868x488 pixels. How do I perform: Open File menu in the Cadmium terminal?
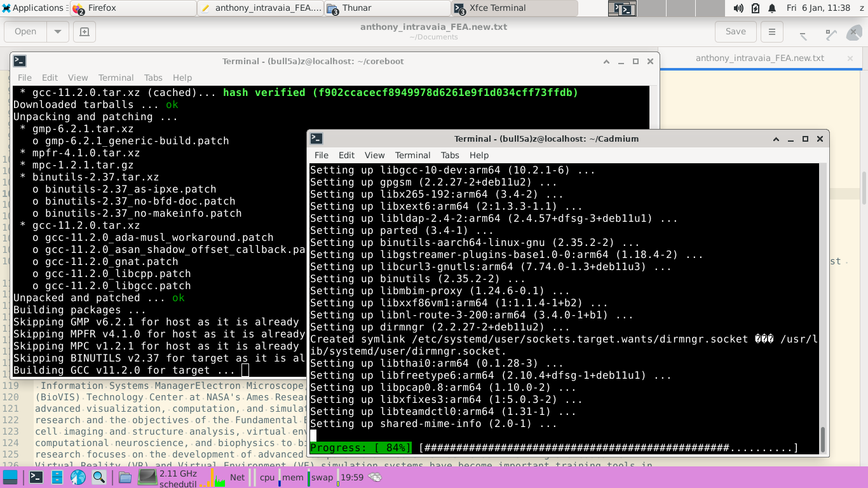[322, 155]
